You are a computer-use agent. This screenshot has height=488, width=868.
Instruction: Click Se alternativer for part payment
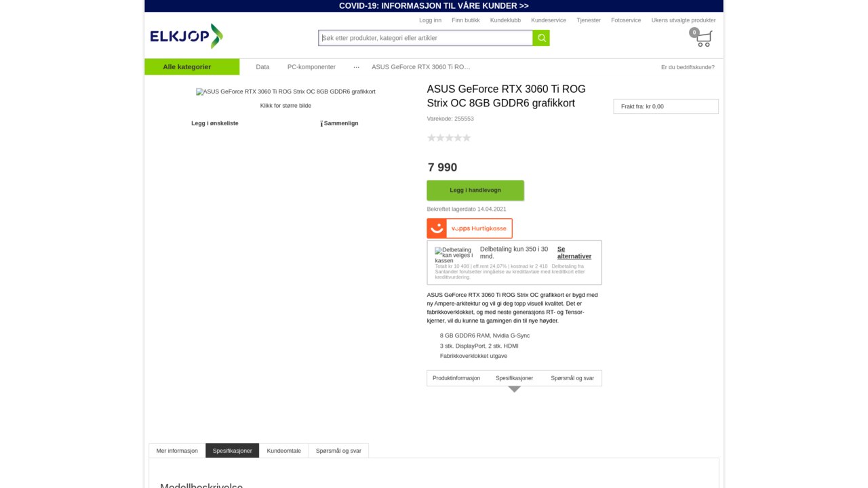[574, 253]
